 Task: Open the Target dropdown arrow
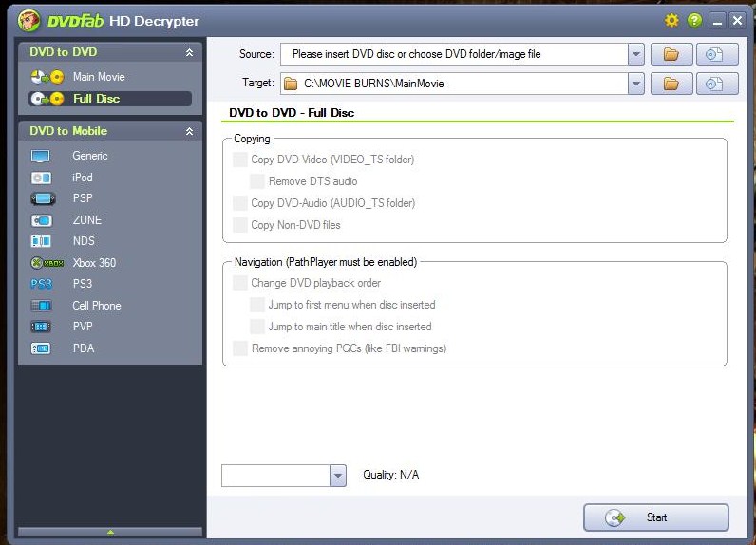(x=636, y=84)
